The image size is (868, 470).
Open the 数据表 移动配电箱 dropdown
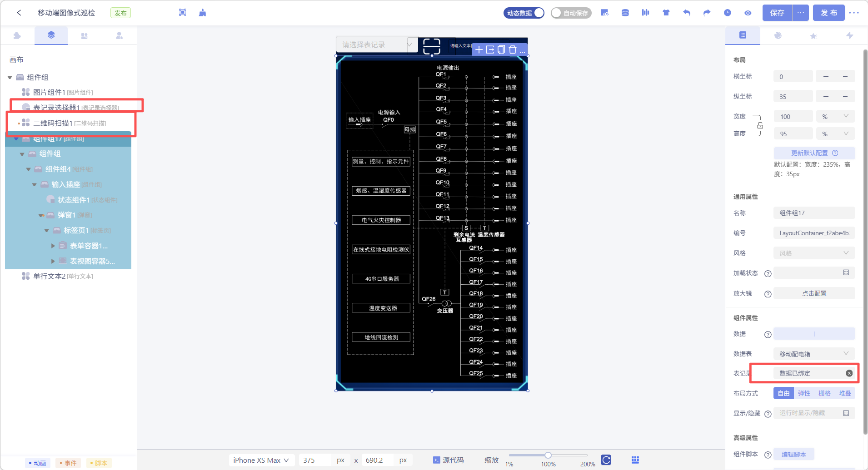(813, 354)
